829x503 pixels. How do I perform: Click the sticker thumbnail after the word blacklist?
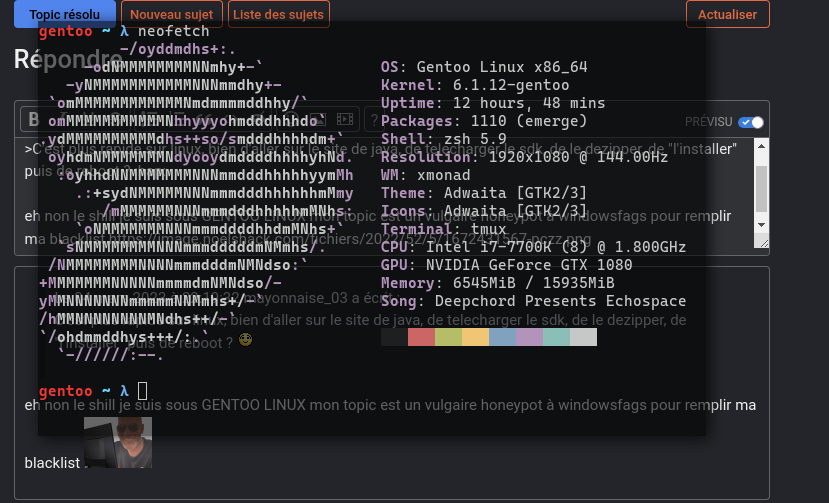(118, 442)
